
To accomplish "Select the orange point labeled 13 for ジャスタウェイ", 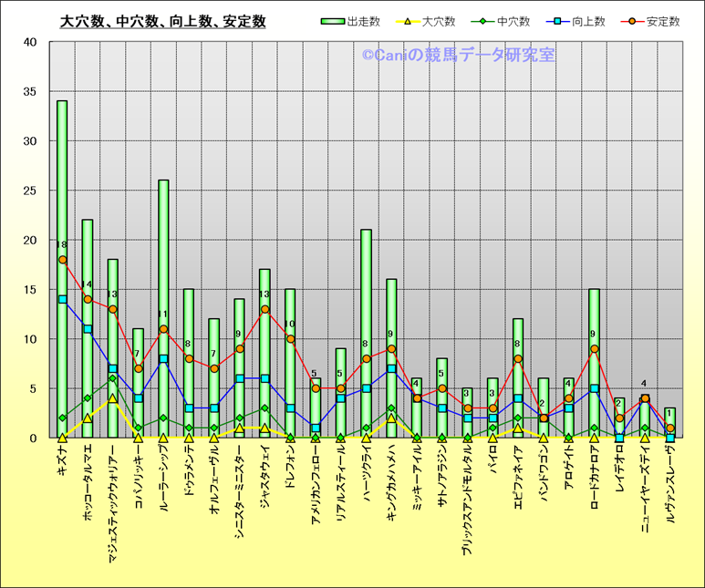I will 264,309.
